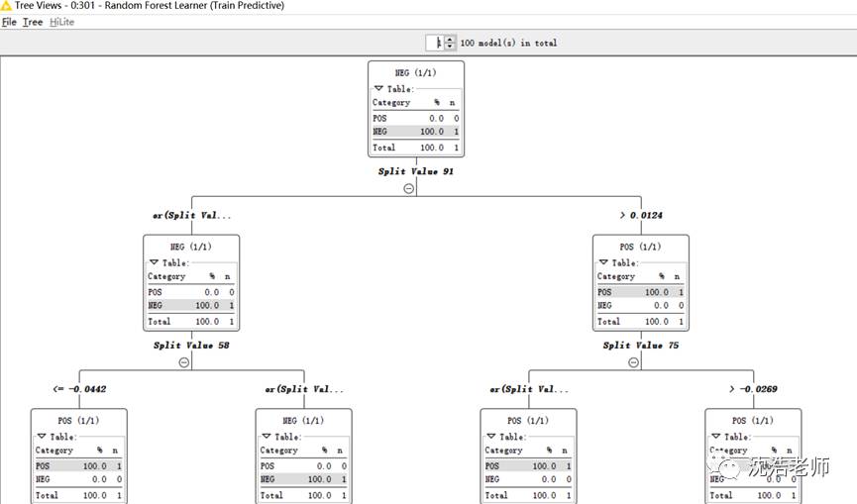
Task: Click the highlighted NEG row in root table
Action: pyautogui.click(x=415, y=132)
